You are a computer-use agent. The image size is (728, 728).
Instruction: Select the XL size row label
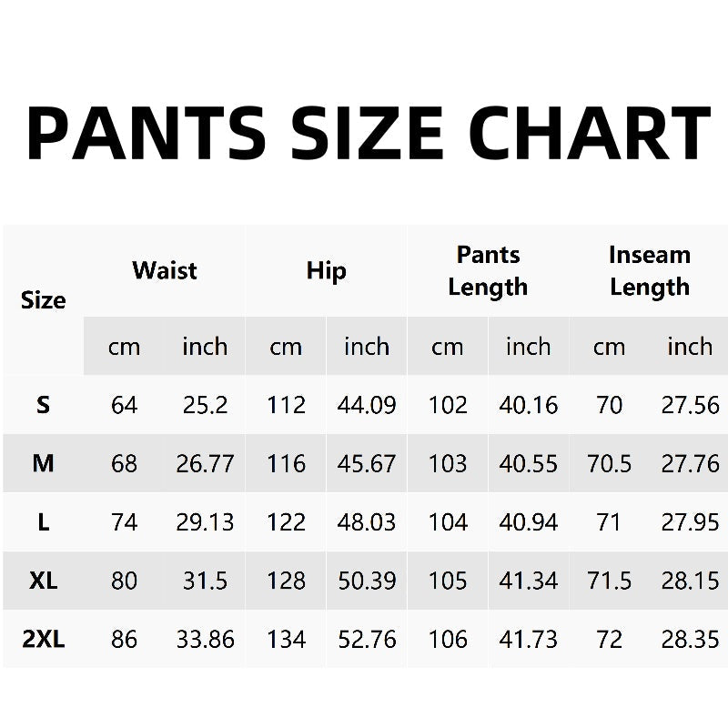coord(43,581)
